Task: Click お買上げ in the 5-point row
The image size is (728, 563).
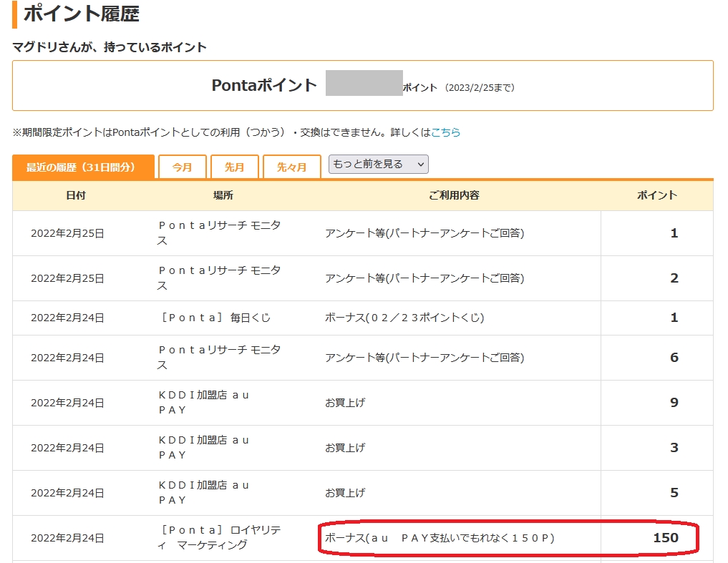Action: [345, 493]
